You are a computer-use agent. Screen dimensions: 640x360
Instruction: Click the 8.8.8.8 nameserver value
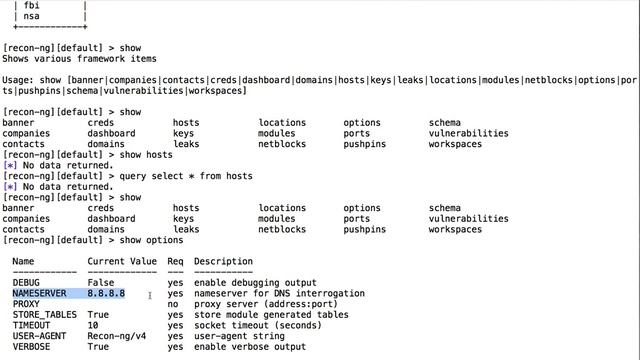click(x=106, y=293)
